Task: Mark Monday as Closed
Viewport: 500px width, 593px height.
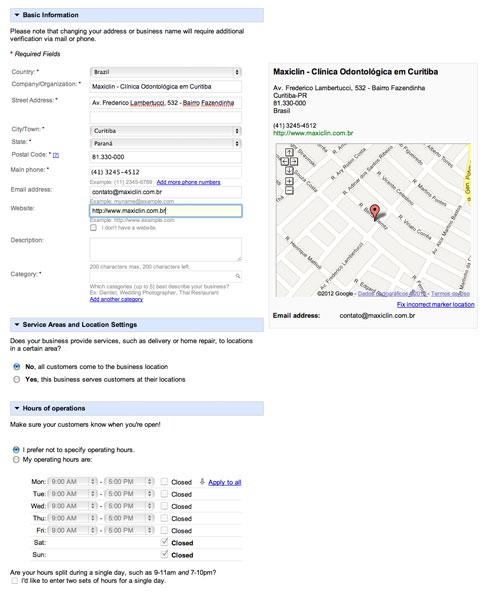Action: (x=164, y=482)
